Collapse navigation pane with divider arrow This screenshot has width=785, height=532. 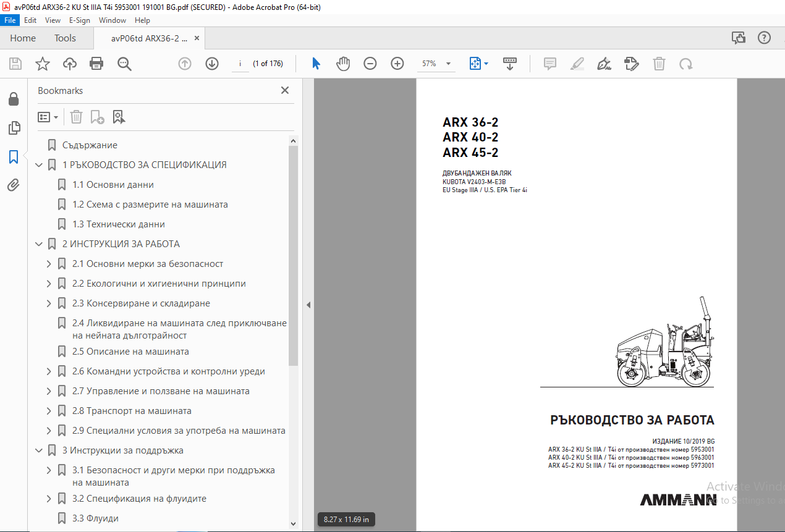(308, 305)
